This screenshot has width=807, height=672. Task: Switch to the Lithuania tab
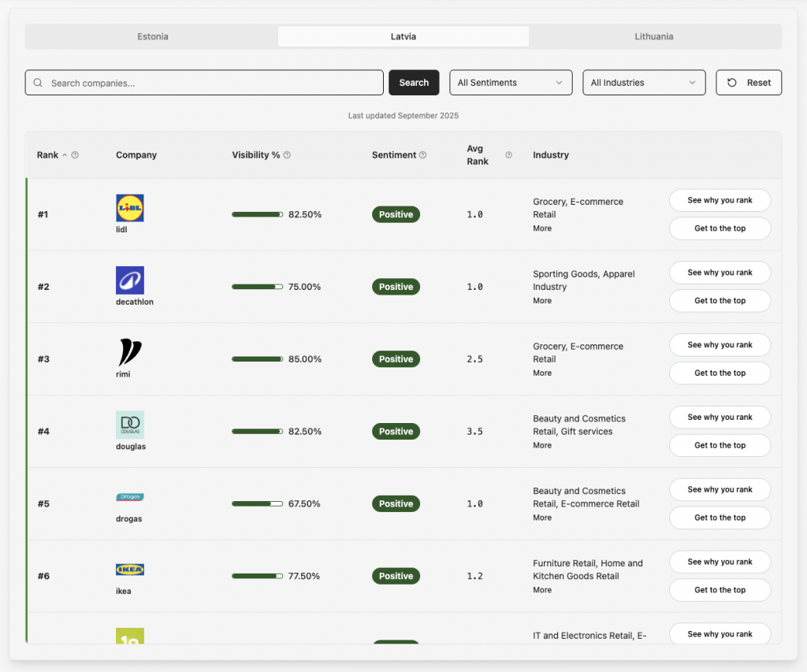654,36
